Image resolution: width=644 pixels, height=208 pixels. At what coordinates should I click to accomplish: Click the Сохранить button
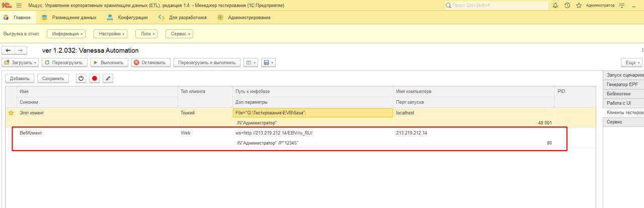click(x=53, y=79)
